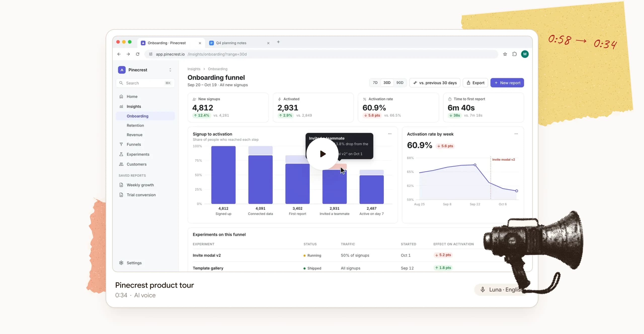
Task: Bookmark page with star icon
Action: click(505, 54)
